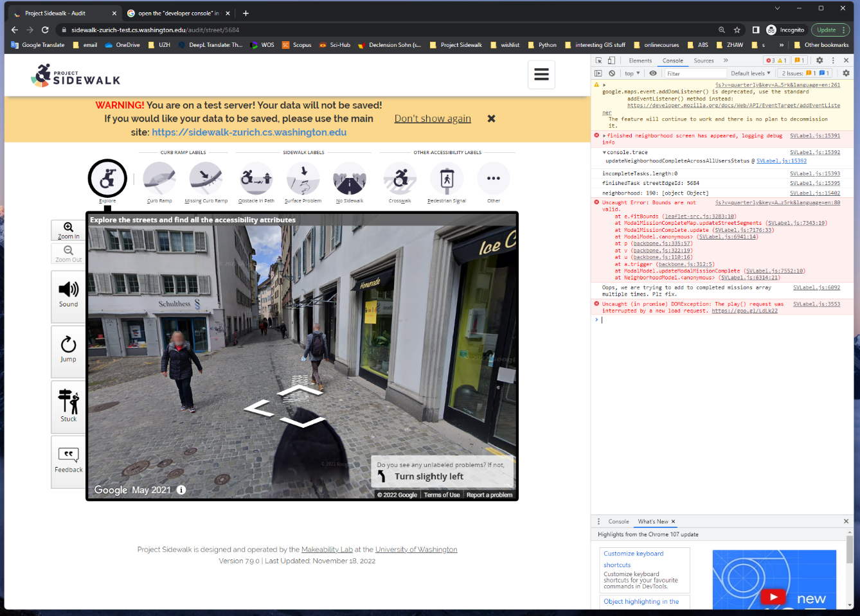Viewport: 860px width, 616px height.
Task: Select the Curb Ramp label tool
Action: tap(159, 179)
